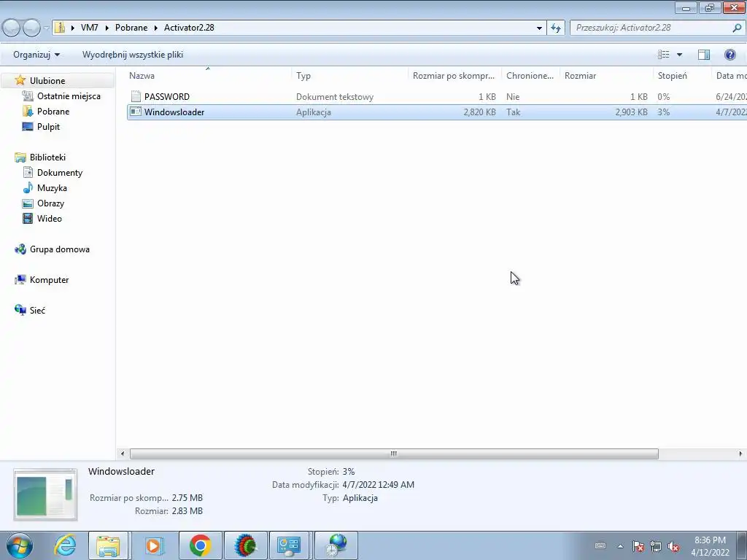Click the keyboard icon in the tray

[x=600, y=546]
